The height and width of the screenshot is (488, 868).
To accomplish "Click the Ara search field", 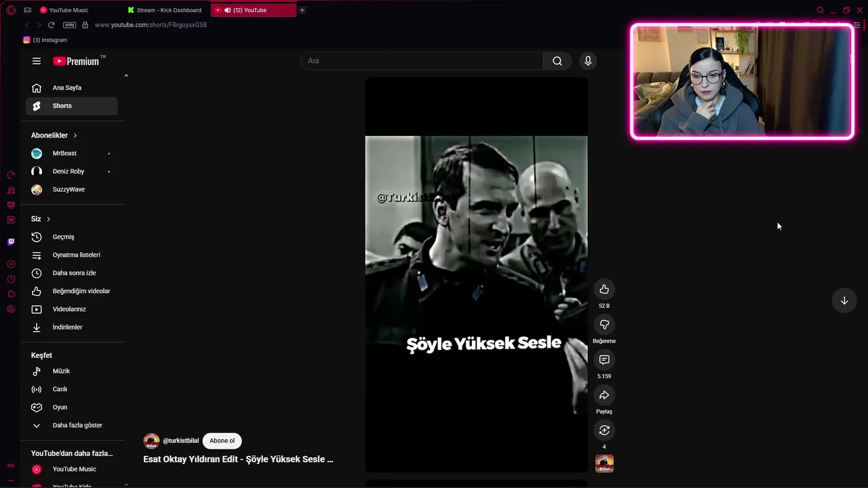I will (x=421, y=61).
